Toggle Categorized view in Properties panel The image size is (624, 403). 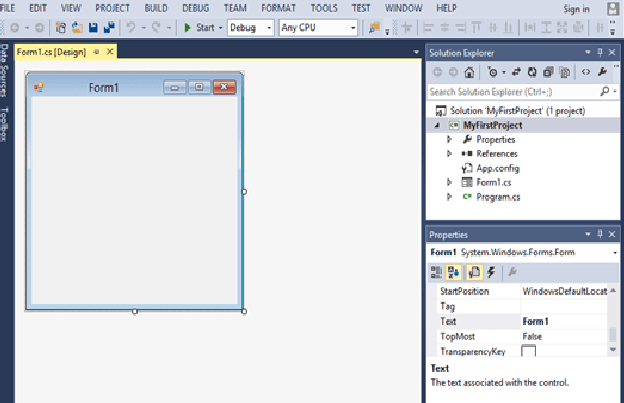click(437, 271)
